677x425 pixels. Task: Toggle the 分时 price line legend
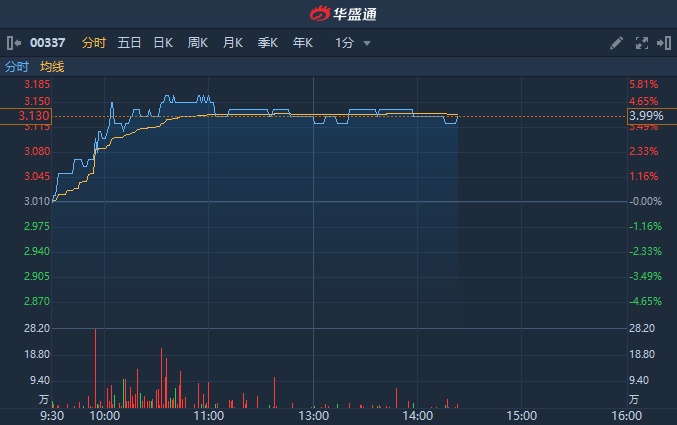(x=17, y=67)
